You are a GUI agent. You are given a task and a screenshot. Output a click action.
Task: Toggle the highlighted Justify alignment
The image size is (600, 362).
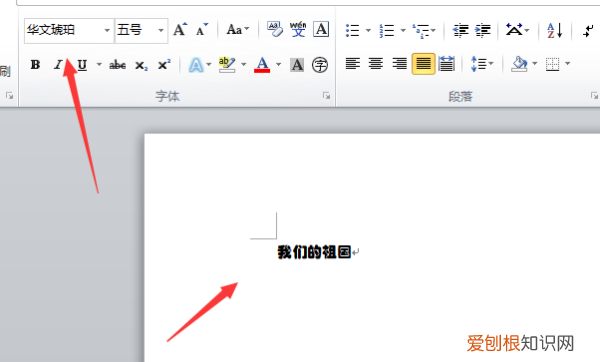coord(423,64)
